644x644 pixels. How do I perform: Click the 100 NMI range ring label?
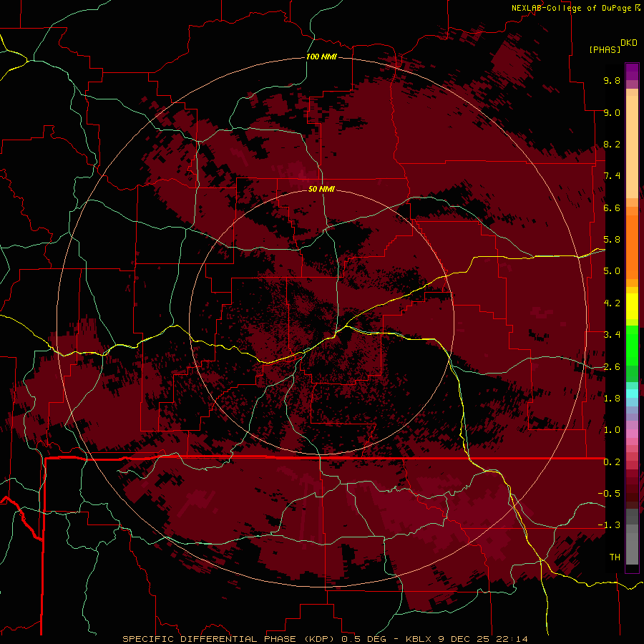tap(321, 57)
